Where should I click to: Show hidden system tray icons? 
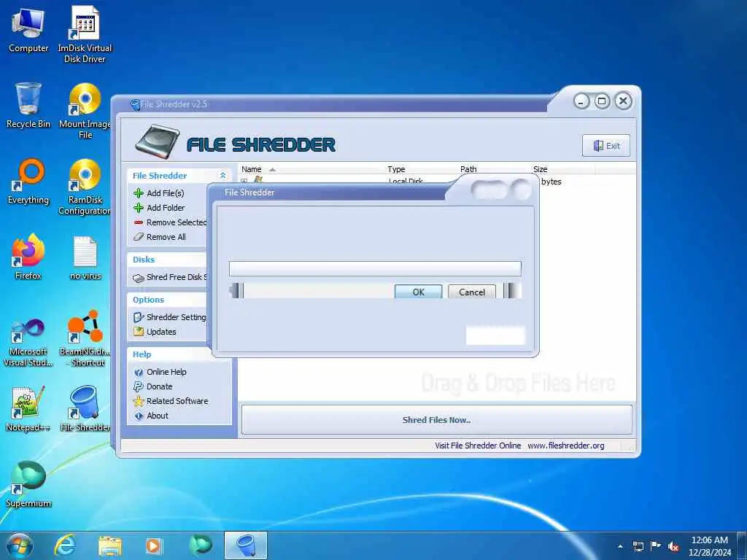point(620,546)
